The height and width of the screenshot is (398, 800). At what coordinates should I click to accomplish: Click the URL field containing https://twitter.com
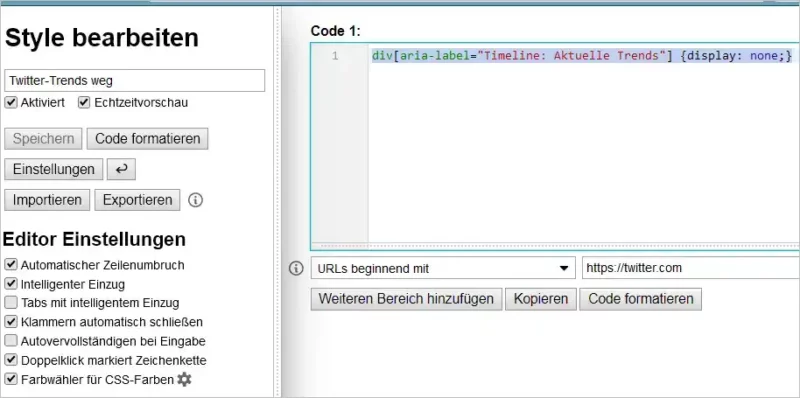click(691, 268)
